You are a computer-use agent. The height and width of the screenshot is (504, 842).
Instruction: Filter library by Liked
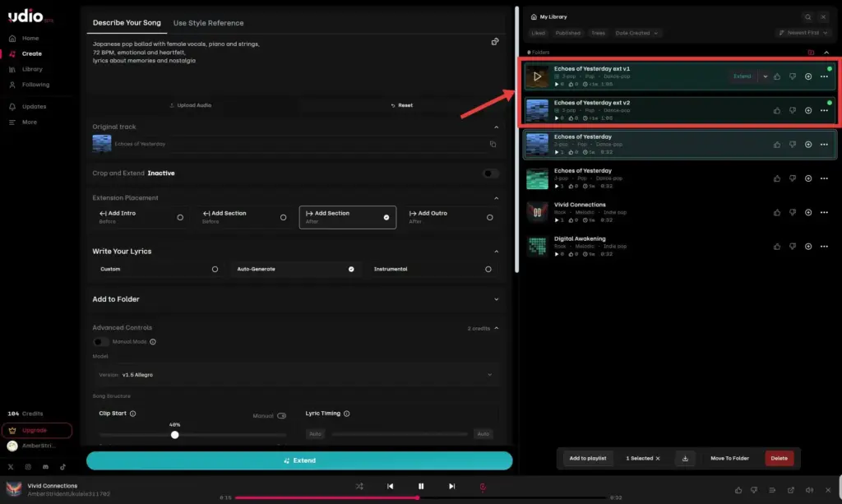click(x=538, y=33)
